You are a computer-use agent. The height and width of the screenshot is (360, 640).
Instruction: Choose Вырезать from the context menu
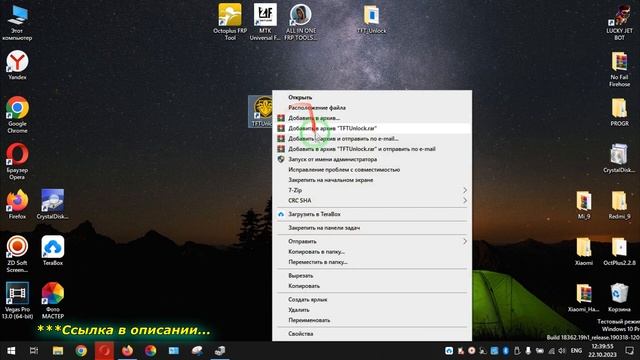372,276
